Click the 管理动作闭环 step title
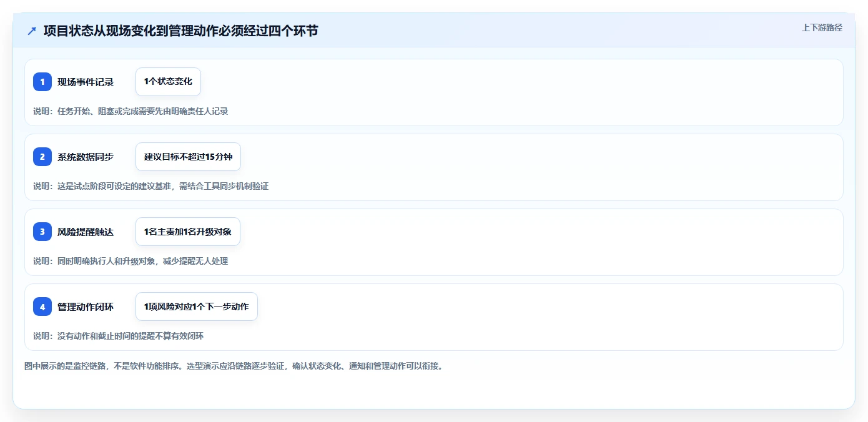 click(86, 307)
